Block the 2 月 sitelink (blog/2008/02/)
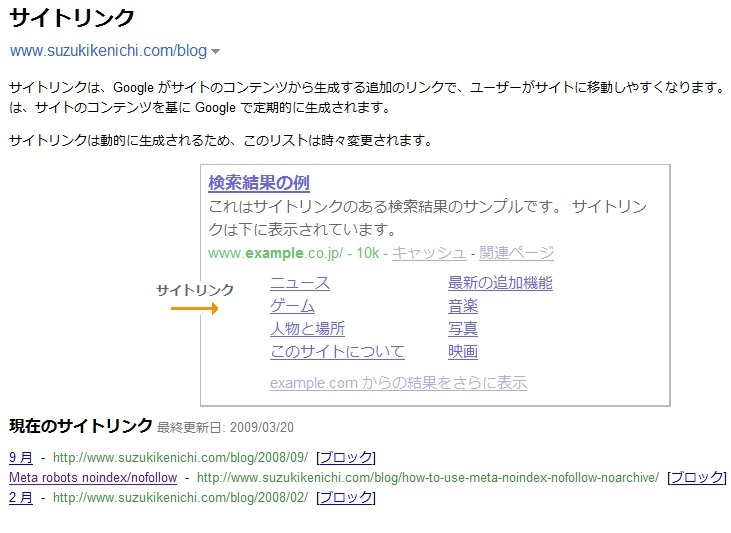The width and height of the screenshot is (731, 533). click(x=346, y=498)
